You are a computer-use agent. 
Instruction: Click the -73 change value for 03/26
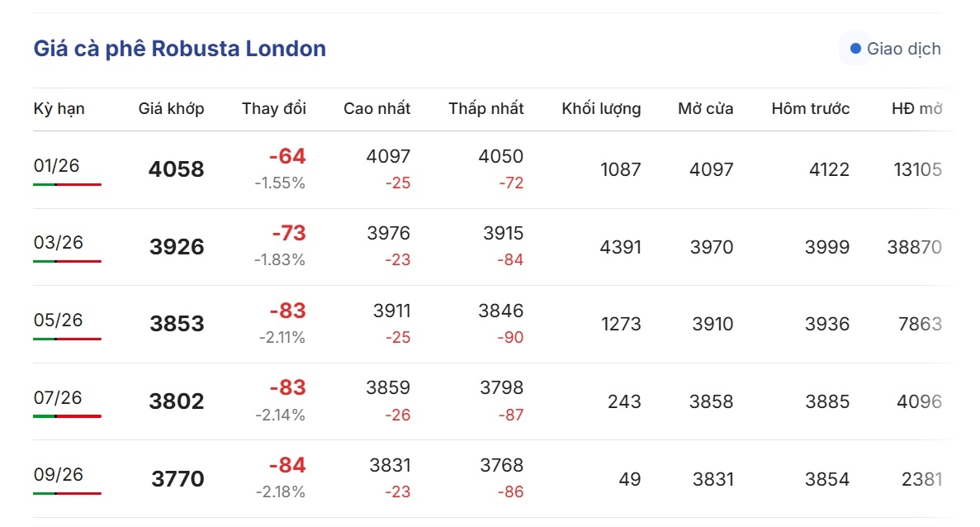point(288,233)
